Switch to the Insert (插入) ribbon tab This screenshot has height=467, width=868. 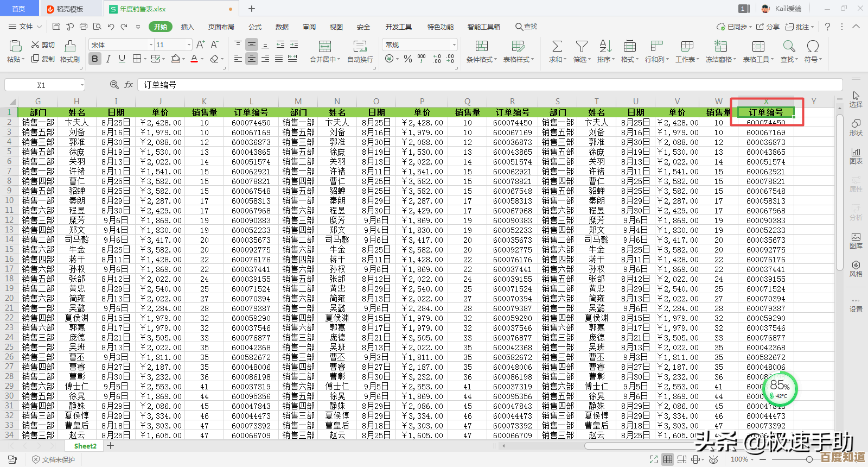[x=187, y=27]
